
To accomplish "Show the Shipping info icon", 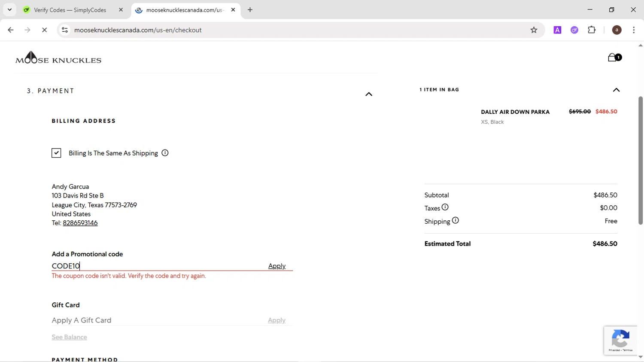I will [456, 220].
